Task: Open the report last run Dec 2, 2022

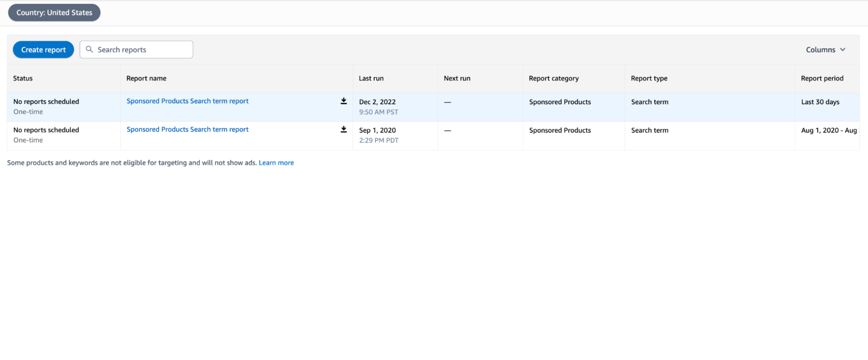Action: [x=187, y=101]
